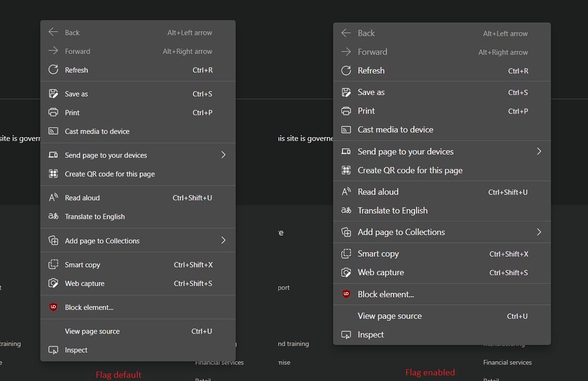This screenshot has height=381, width=588.
Task: Click the Save as icon in left menu
Action: (53, 94)
